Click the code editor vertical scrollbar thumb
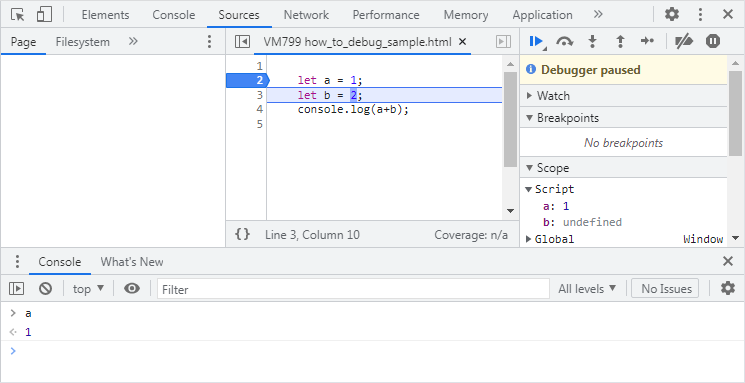This screenshot has width=745, height=383. (510, 119)
